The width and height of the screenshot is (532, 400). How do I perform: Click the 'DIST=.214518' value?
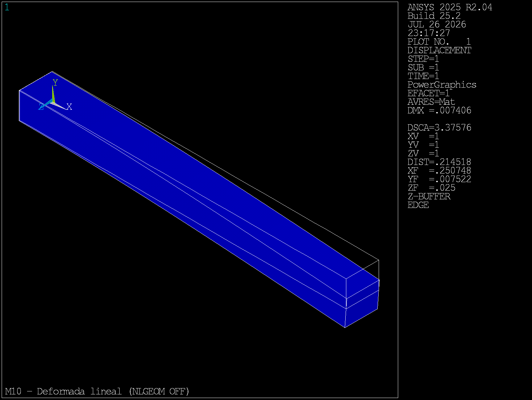(439, 162)
